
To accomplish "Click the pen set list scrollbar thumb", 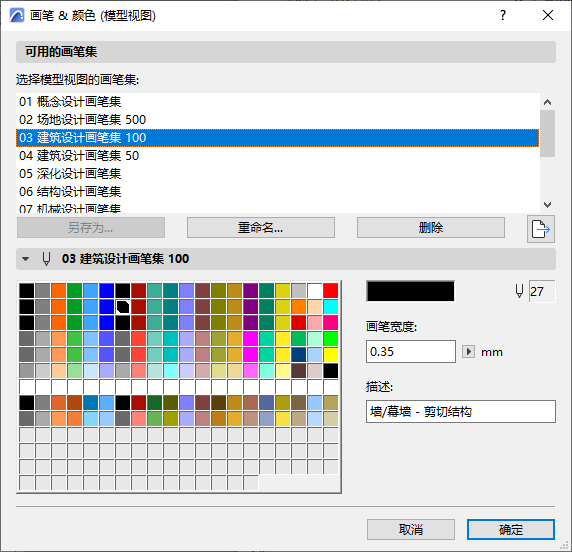I will pyautogui.click(x=547, y=134).
